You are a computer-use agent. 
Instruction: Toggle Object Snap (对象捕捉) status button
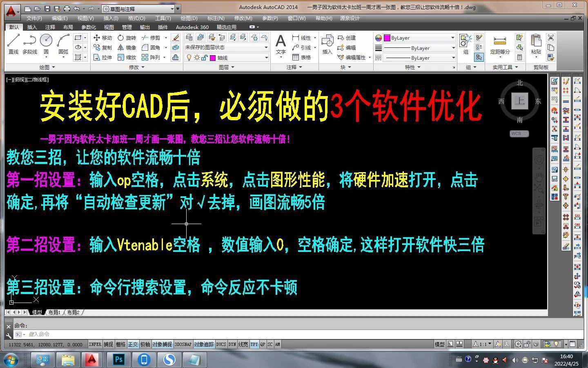pos(162,345)
